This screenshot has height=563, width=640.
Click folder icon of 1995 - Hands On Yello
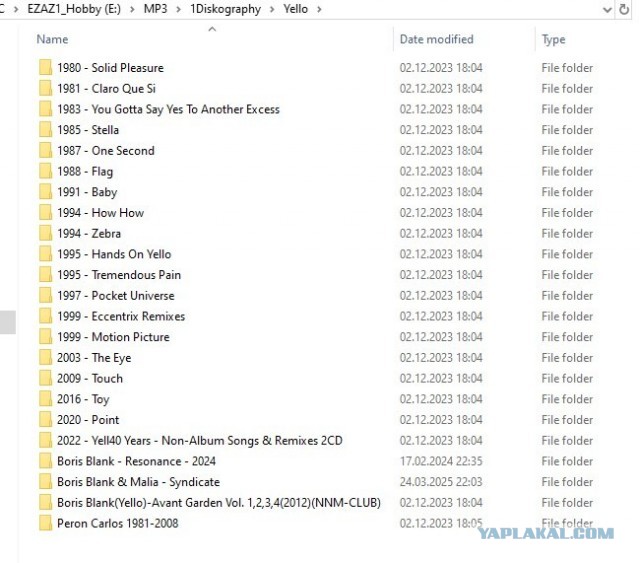[x=45, y=254]
